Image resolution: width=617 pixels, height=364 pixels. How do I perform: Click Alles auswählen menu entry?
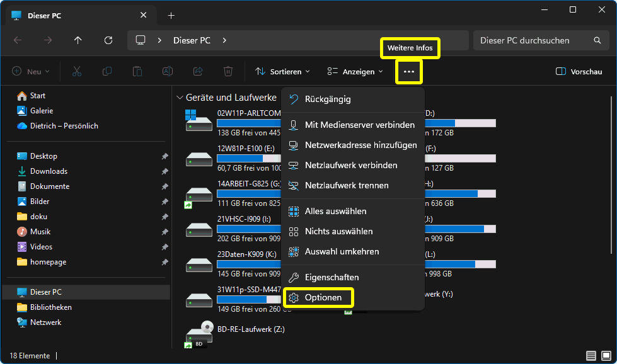pyautogui.click(x=335, y=212)
